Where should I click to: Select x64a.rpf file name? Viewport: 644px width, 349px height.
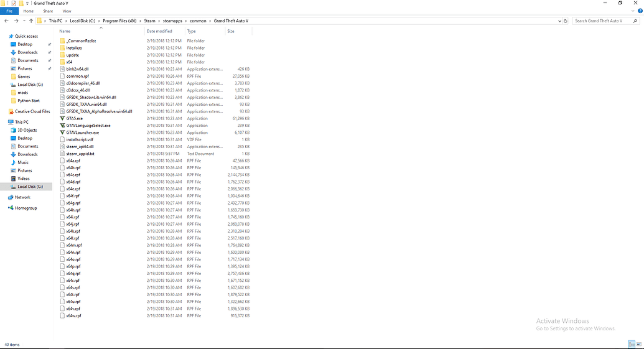point(73,161)
